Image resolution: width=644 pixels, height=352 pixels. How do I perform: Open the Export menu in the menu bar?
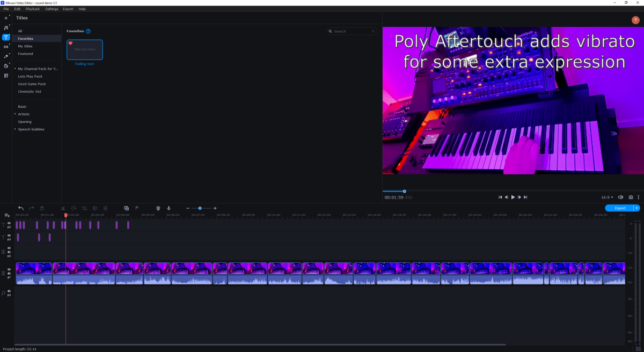pos(68,9)
